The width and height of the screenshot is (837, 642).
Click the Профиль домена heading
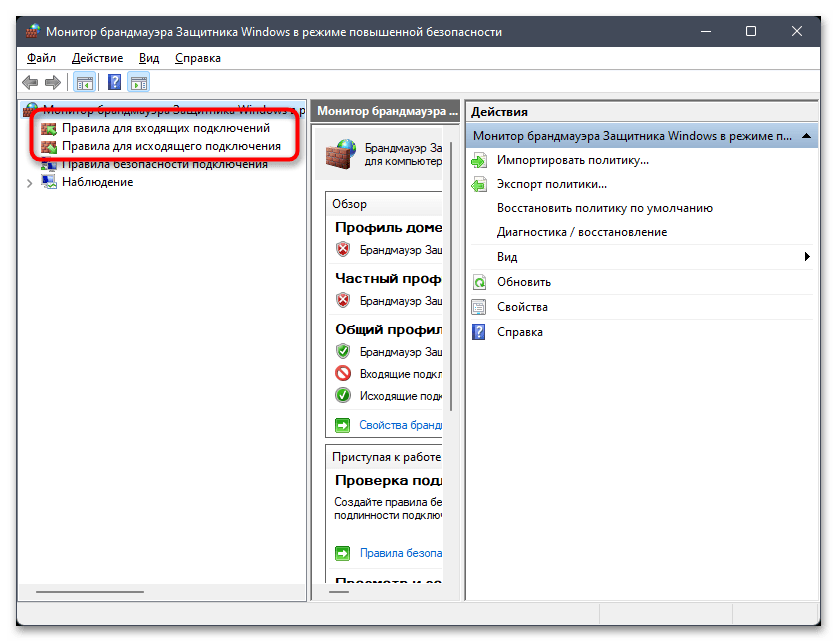[x=388, y=228]
